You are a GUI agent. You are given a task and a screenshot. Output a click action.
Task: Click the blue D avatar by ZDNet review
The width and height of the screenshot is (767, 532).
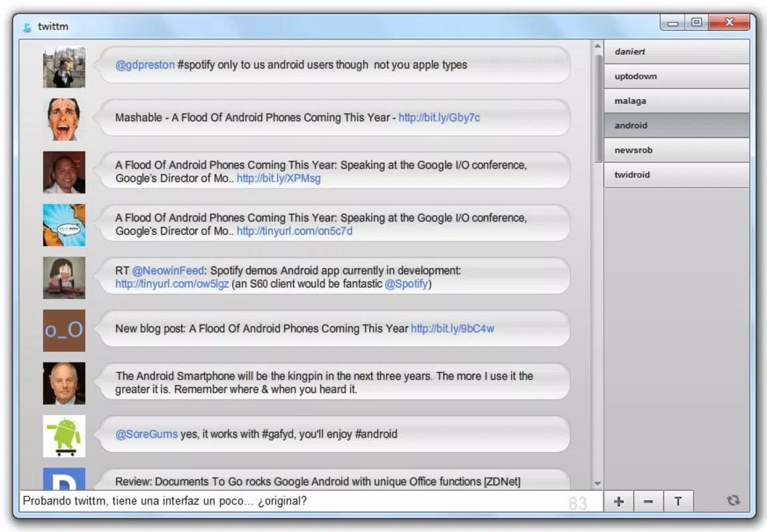pos(64,479)
